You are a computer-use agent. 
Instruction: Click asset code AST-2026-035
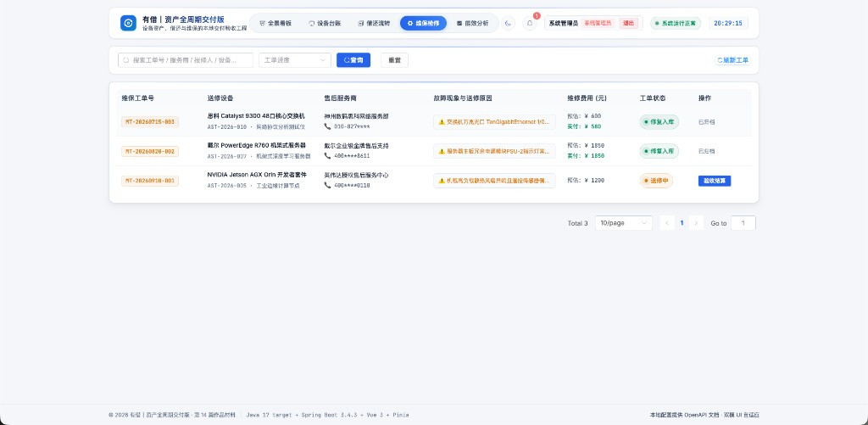pos(227,186)
